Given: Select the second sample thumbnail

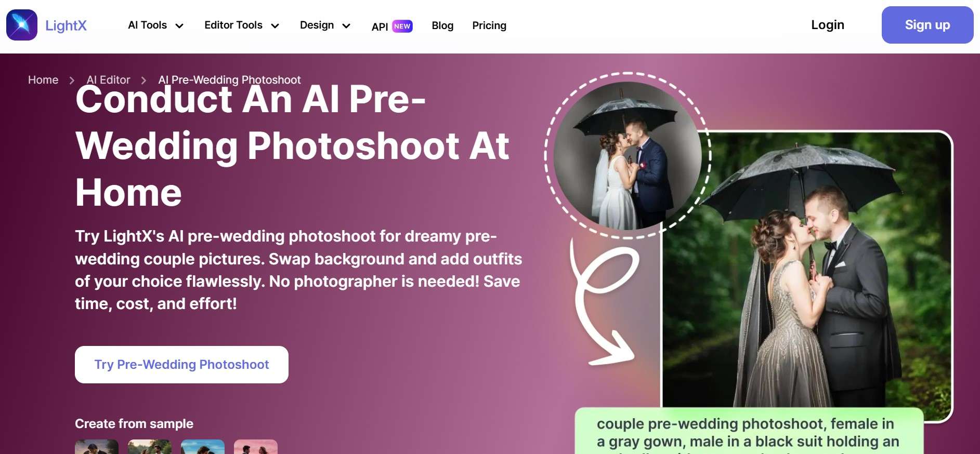Looking at the screenshot, I should [x=150, y=447].
